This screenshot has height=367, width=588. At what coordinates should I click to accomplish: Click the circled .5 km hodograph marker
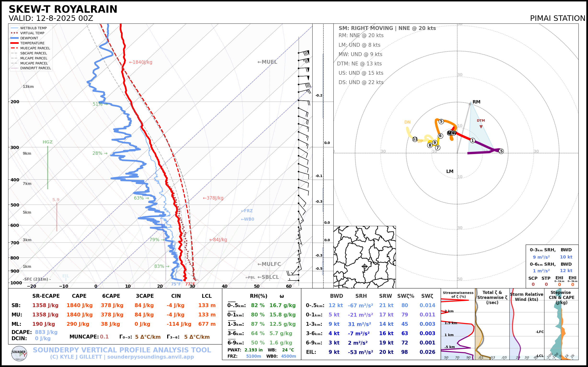(x=501, y=151)
